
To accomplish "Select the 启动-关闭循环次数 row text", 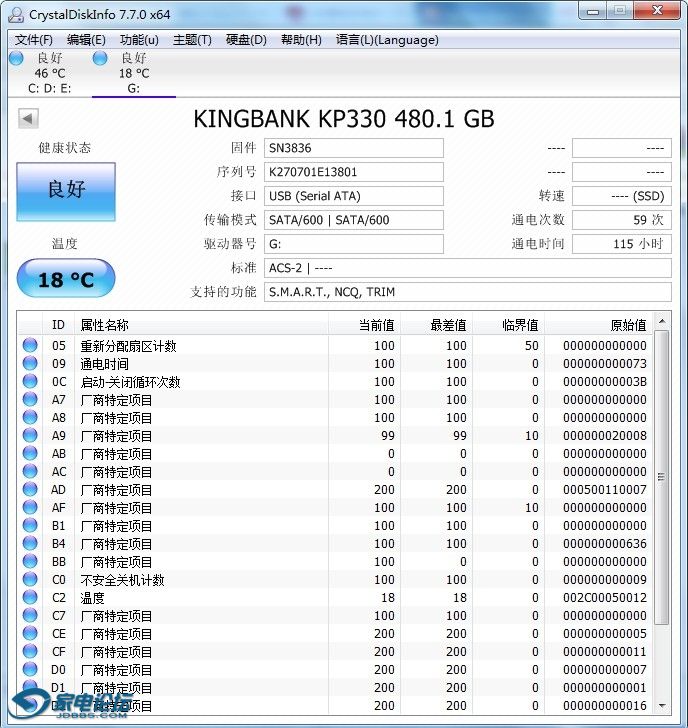I will 130,382.
